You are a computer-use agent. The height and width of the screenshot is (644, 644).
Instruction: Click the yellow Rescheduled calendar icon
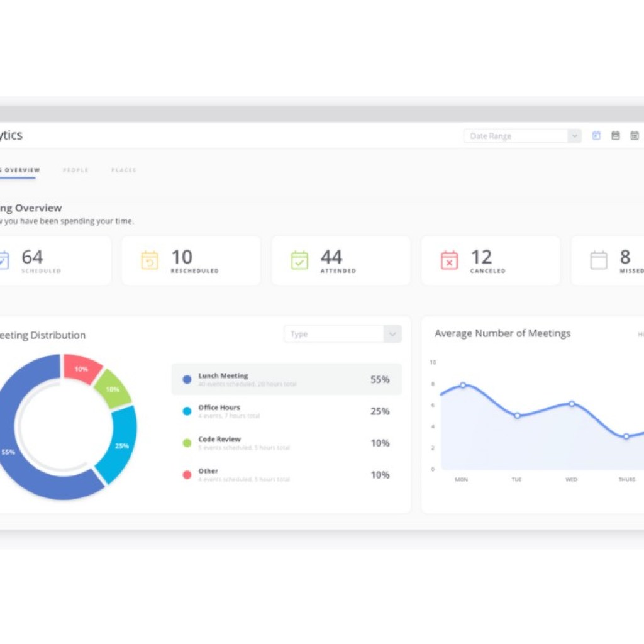(x=150, y=260)
